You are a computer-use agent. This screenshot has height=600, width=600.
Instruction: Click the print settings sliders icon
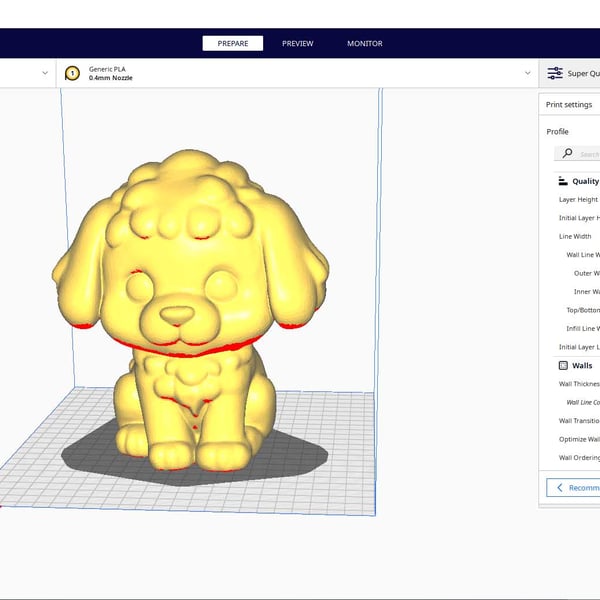[x=554, y=73]
